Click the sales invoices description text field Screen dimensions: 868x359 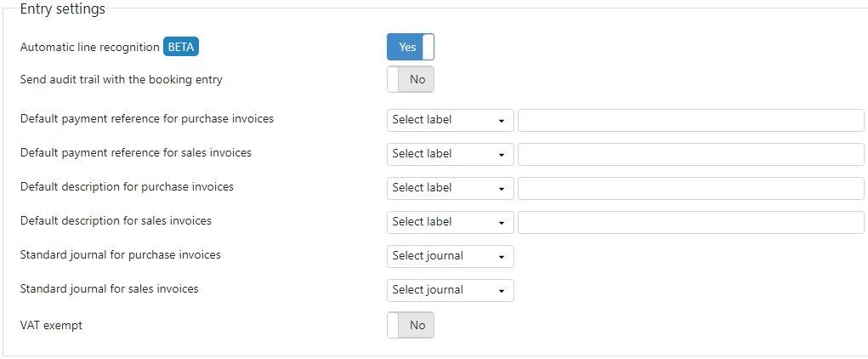[691, 222]
